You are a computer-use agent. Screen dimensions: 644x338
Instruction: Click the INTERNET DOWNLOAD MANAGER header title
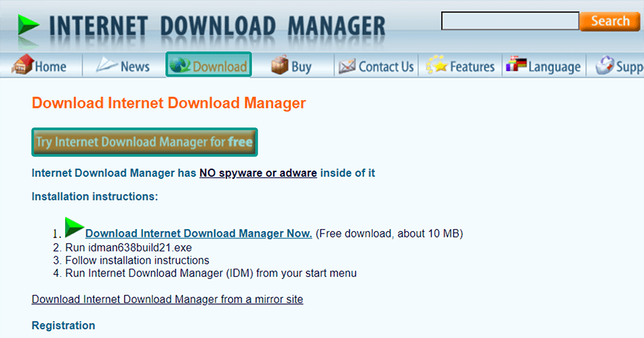218,26
